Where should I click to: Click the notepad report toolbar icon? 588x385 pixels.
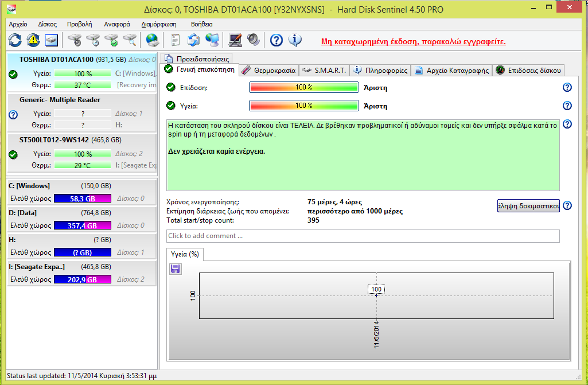175,40
